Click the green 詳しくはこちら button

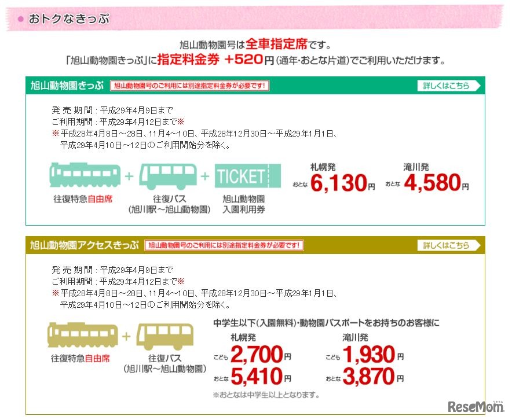point(449,86)
